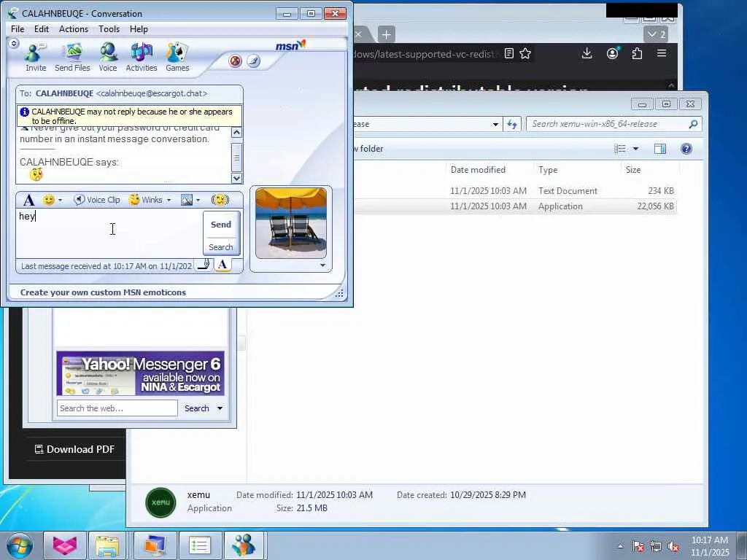
Task: Click the beach chairs display picture
Action: pos(291,223)
